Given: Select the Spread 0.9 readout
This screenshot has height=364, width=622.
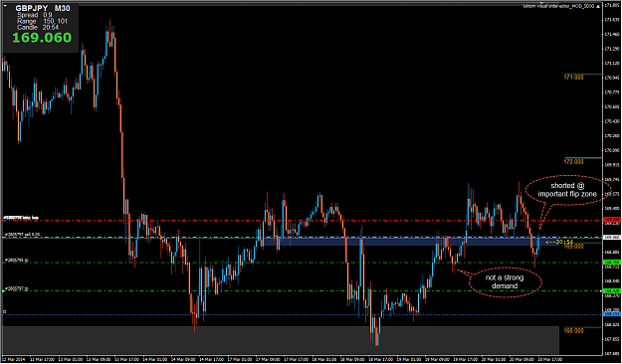Looking at the screenshot, I should 35,15.
